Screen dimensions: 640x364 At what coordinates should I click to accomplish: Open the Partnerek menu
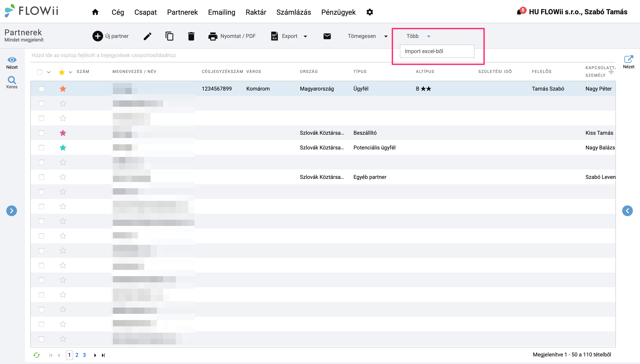click(x=182, y=12)
